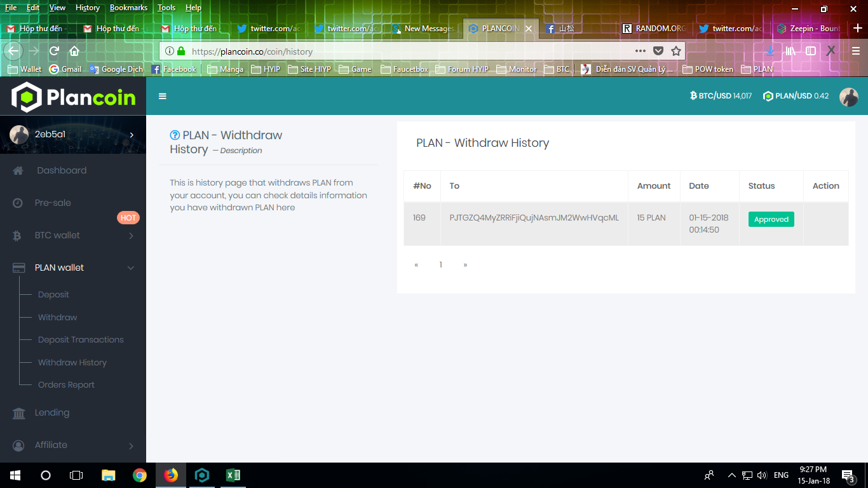868x488 pixels.
Task: Click the PLAN/USD price indicator
Action: pos(796,96)
